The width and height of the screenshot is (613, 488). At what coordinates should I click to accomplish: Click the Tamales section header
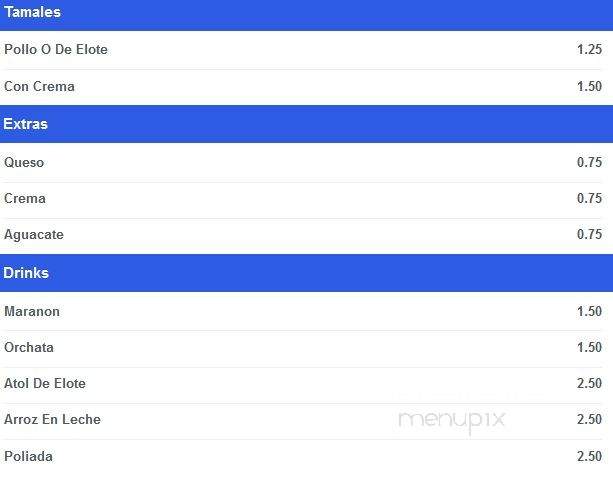point(306,14)
